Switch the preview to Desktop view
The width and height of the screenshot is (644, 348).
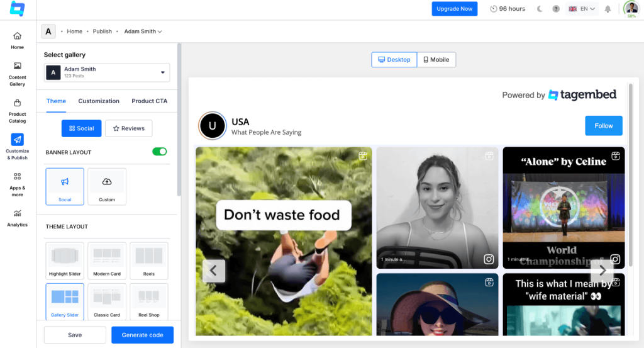tap(394, 60)
